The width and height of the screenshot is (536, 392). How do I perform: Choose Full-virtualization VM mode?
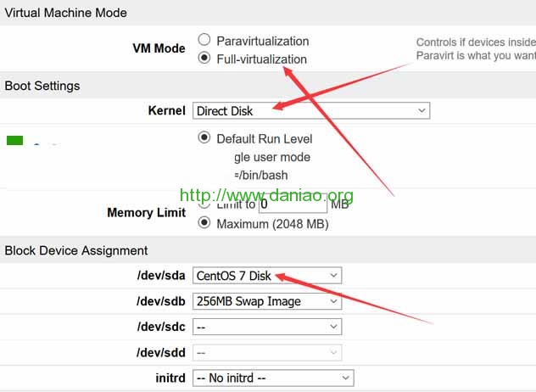point(204,59)
